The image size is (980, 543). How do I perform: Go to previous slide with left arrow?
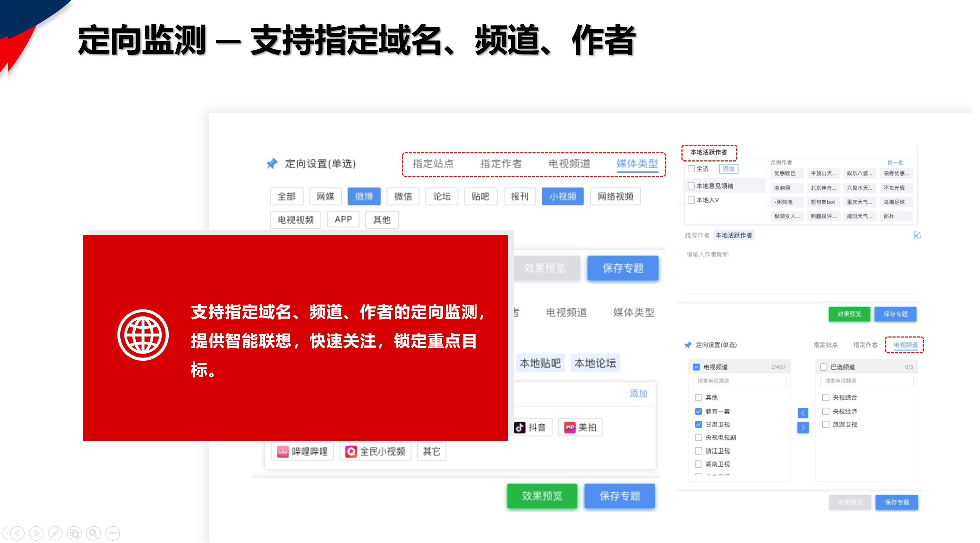coord(17,533)
